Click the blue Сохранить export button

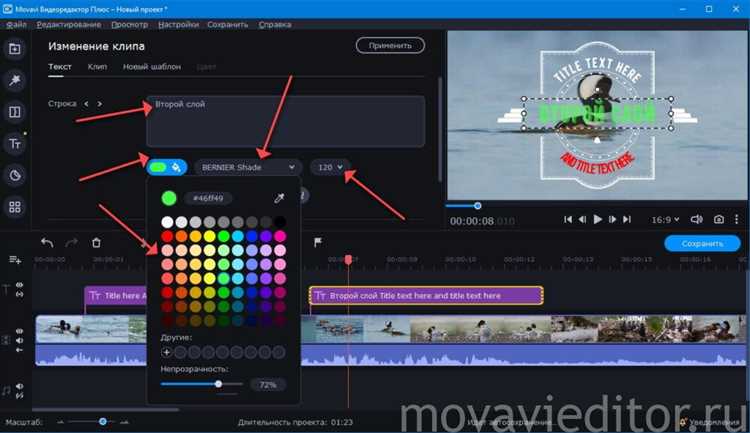point(702,244)
